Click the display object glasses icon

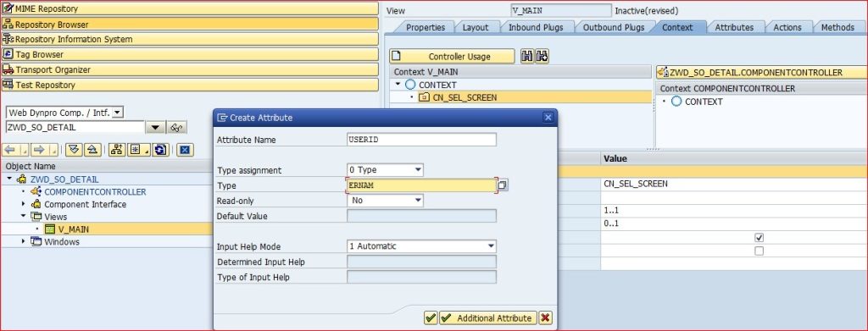[x=177, y=128]
